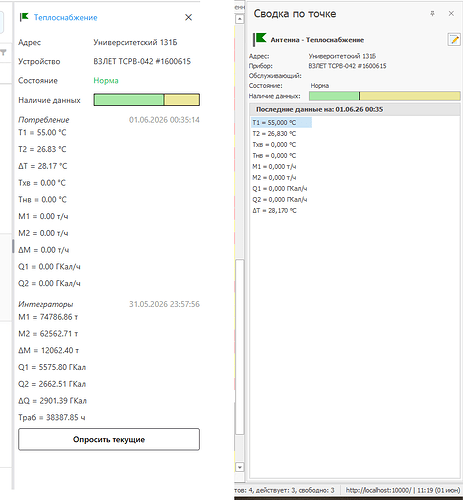463x500 pixels.
Task: Click the green flag icon beside Теплоснабжение link
Action: [24, 17]
